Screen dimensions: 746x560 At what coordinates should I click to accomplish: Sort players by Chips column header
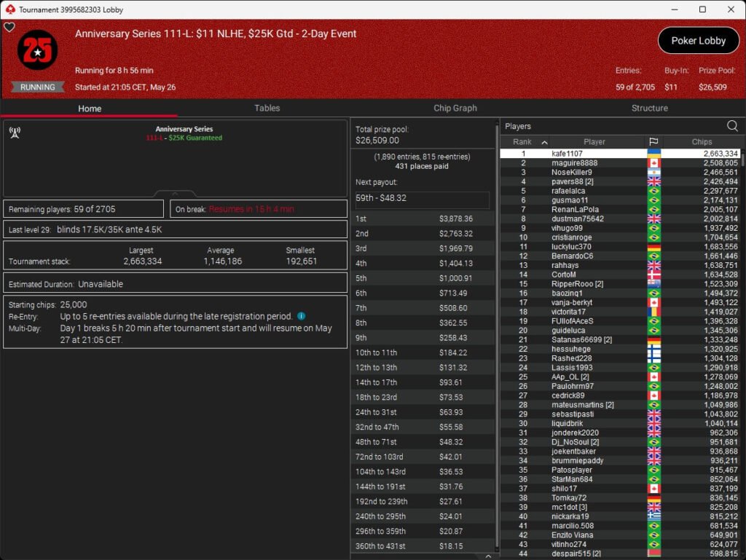coord(702,142)
